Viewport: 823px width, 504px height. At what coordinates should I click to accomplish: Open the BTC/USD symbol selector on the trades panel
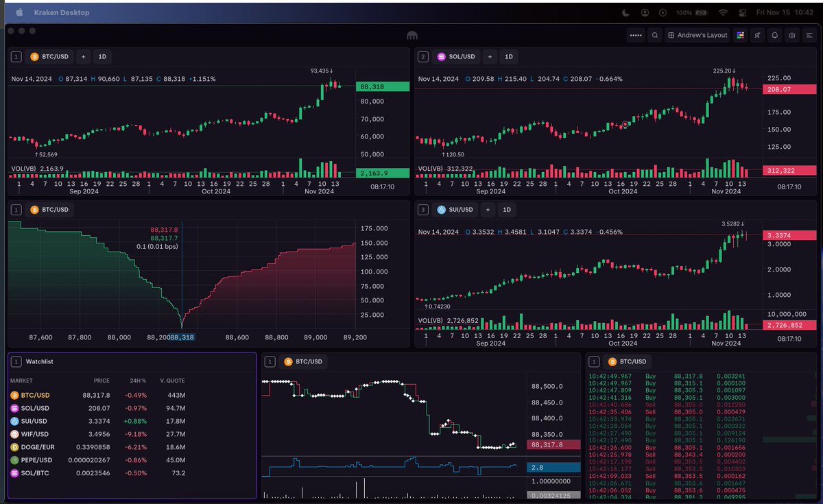(x=628, y=361)
